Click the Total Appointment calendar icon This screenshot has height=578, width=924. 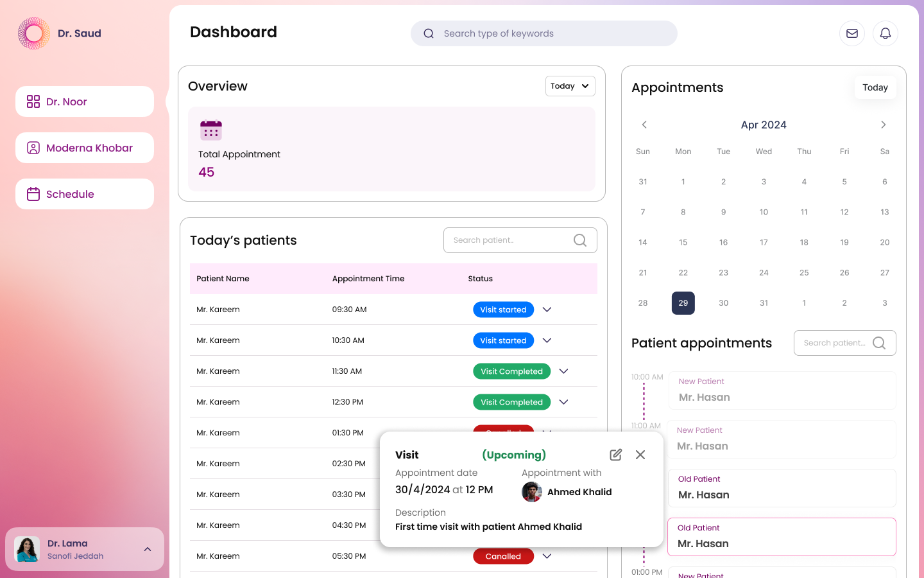click(211, 130)
